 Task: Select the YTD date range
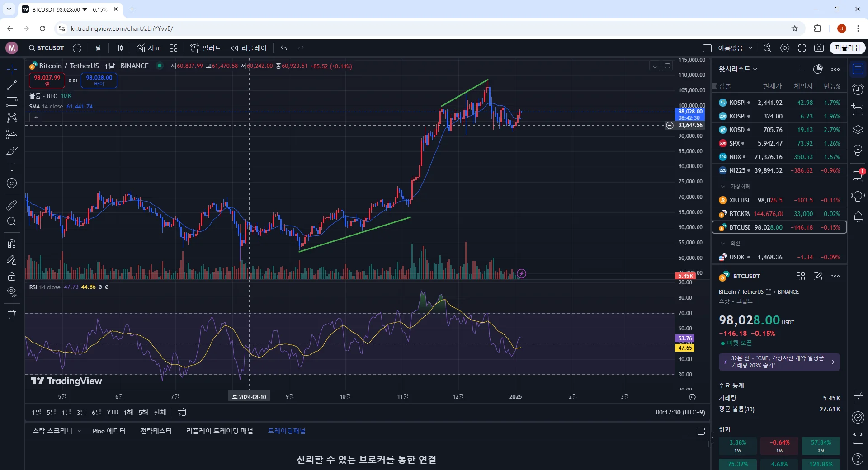(x=113, y=412)
